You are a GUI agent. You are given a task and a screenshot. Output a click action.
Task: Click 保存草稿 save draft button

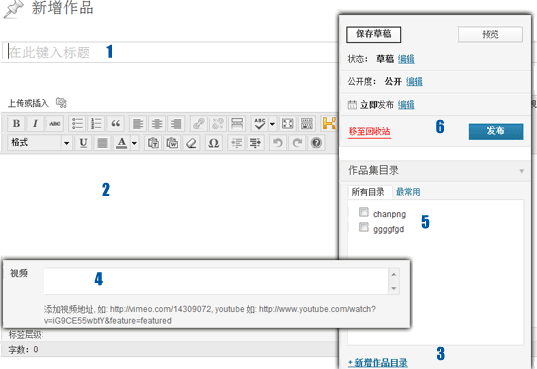(x=373, y=34)
